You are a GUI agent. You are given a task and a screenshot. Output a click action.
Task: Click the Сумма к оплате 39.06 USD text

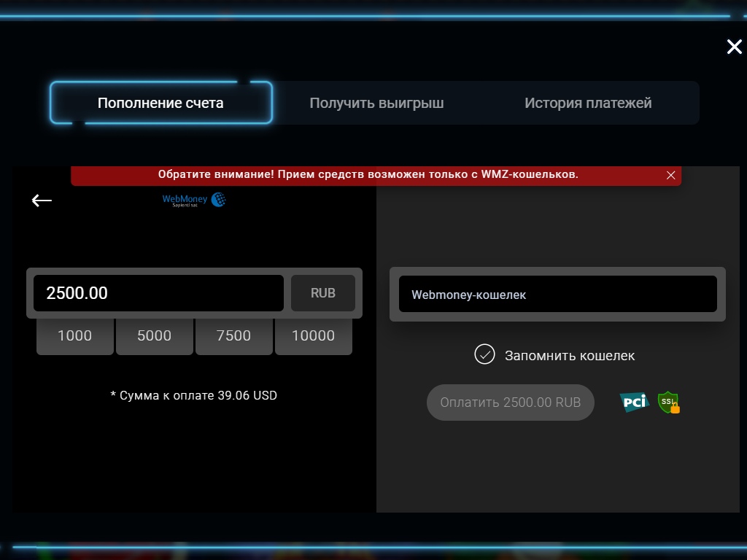193,395
